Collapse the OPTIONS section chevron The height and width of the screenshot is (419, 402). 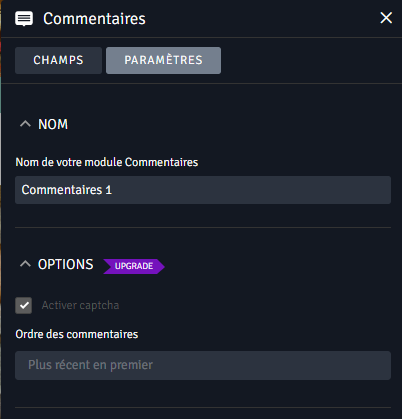pos(25,264)
